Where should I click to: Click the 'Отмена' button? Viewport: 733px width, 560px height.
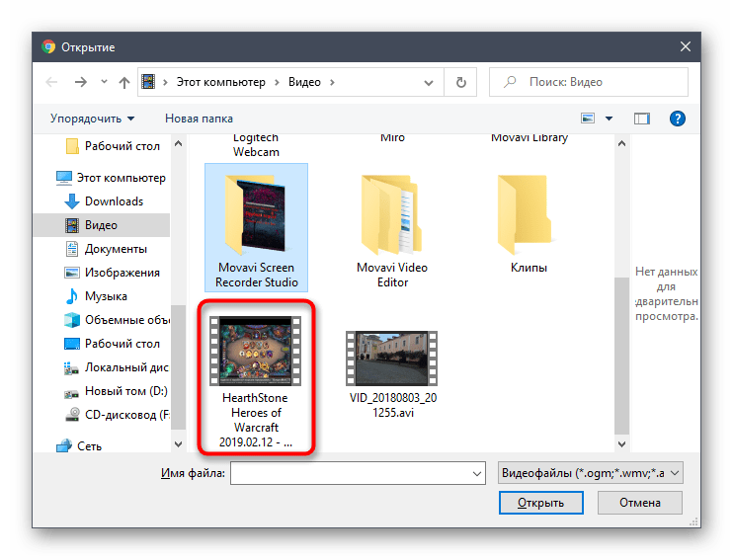point(639,503)
